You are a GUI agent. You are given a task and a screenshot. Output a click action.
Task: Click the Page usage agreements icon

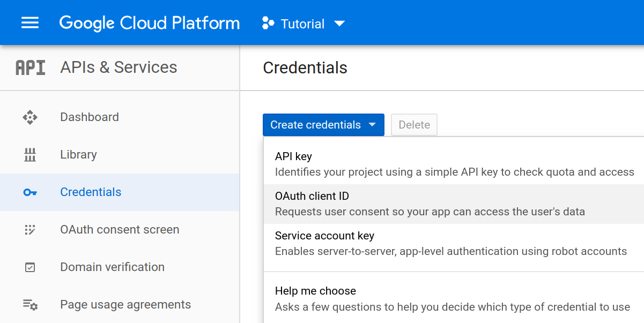click(x=29, y=304)
